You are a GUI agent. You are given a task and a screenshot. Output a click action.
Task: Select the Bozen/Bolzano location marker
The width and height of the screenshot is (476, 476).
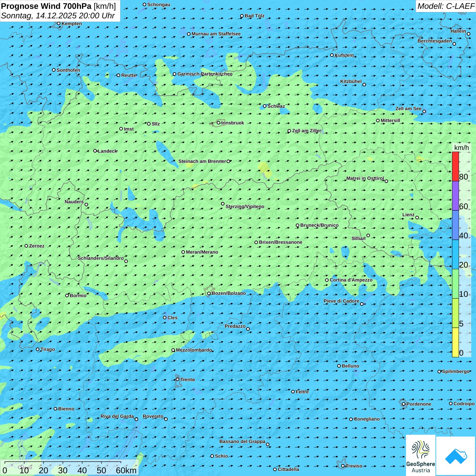209,293
